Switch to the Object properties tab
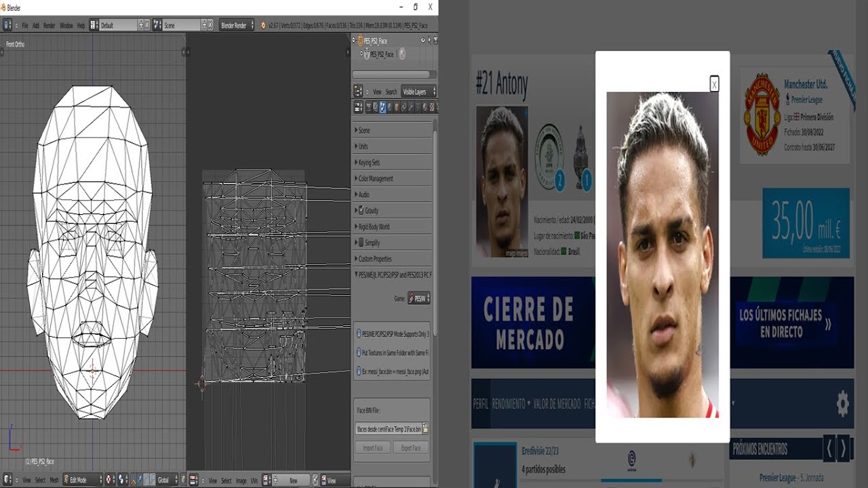Image resolution: width=868 pixels, height=488 pixels. (x=397, y=107)
